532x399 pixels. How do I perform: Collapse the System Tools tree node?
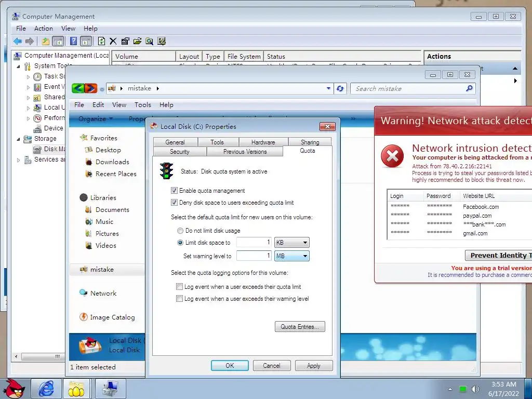(x=18, y=66)
